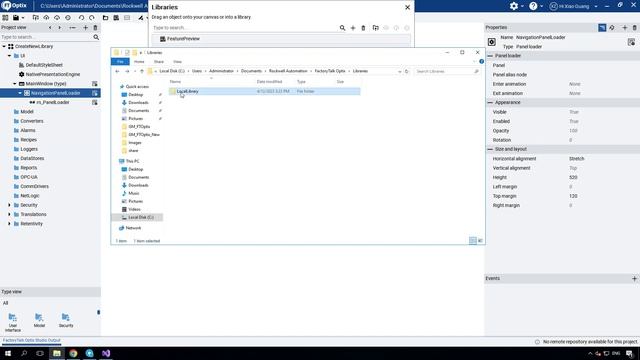Click the Windows Start button
This screenshot has height=360, width=640.
(x=8, y=353)
